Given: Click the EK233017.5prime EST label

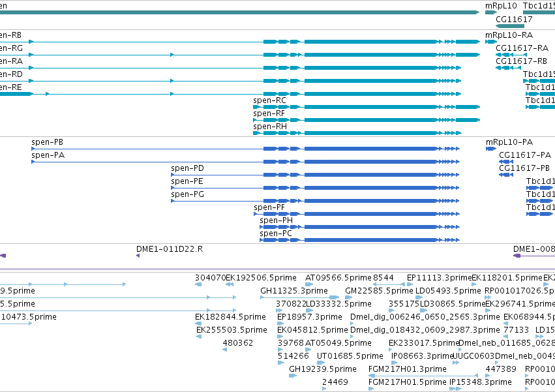Looking at the screenshot, I should 424,343.
